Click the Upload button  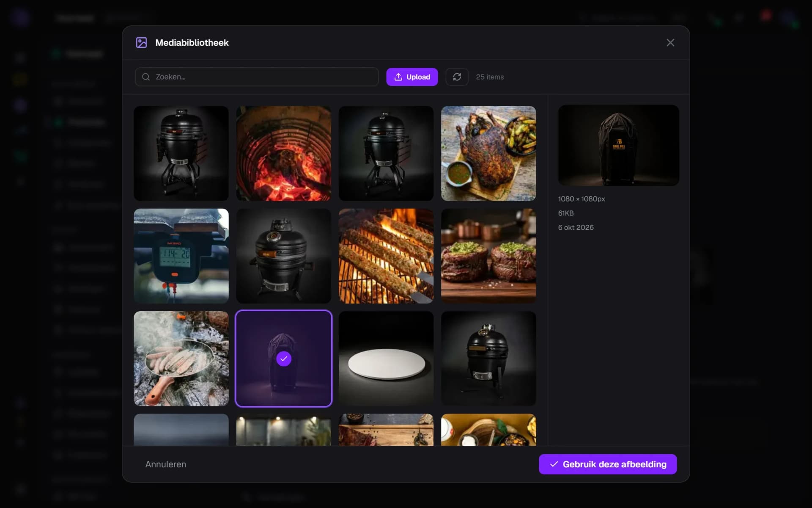pos(412,77)
